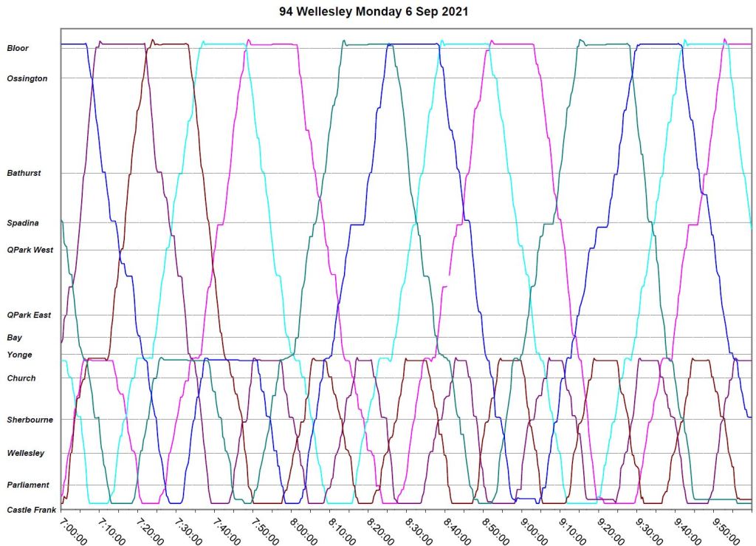The image size is (756, 546).
Task: Click the Parliament axis label
Action: click(x=28, y=485)
